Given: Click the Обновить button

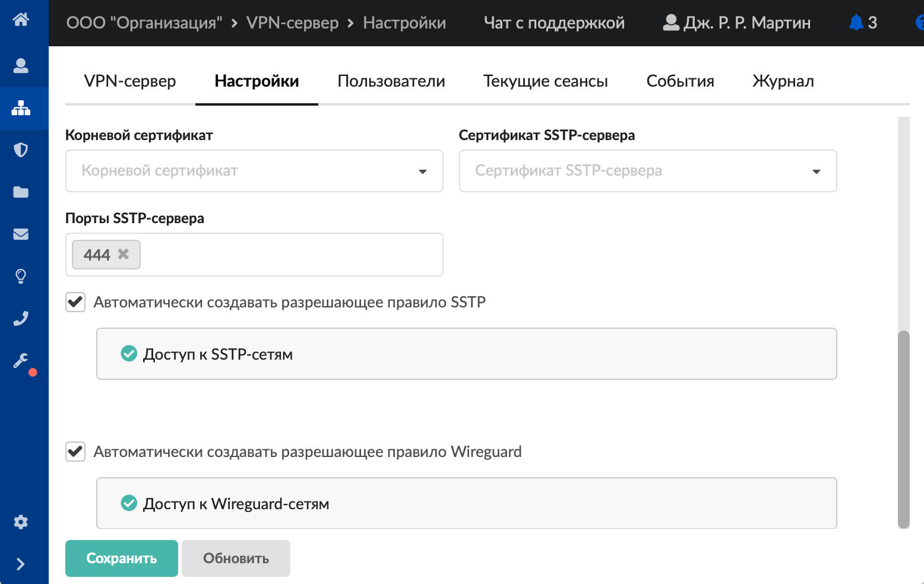Looking at the screenshot, I should pos(236,558).
